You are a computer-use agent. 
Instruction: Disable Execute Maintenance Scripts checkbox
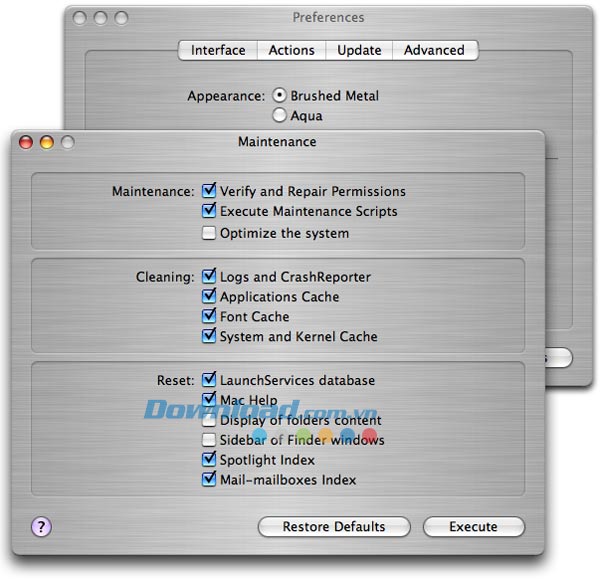[209, 211]
